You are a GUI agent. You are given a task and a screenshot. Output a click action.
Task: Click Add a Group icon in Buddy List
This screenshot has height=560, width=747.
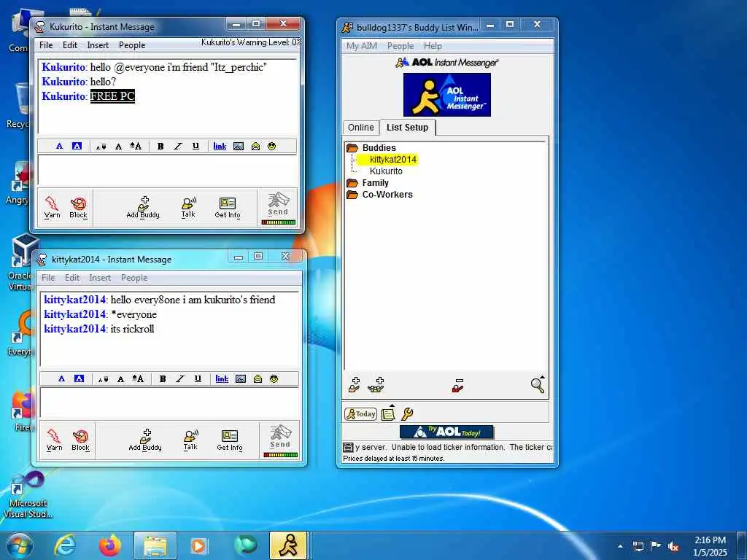coord(376,385)
